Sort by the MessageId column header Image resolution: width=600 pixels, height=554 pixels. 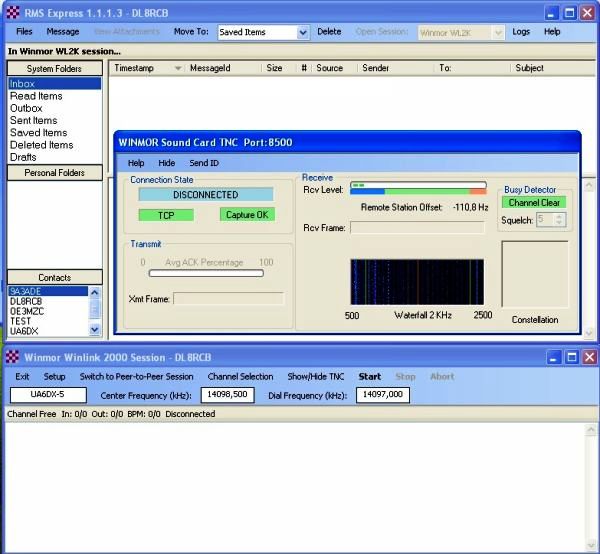223,68
